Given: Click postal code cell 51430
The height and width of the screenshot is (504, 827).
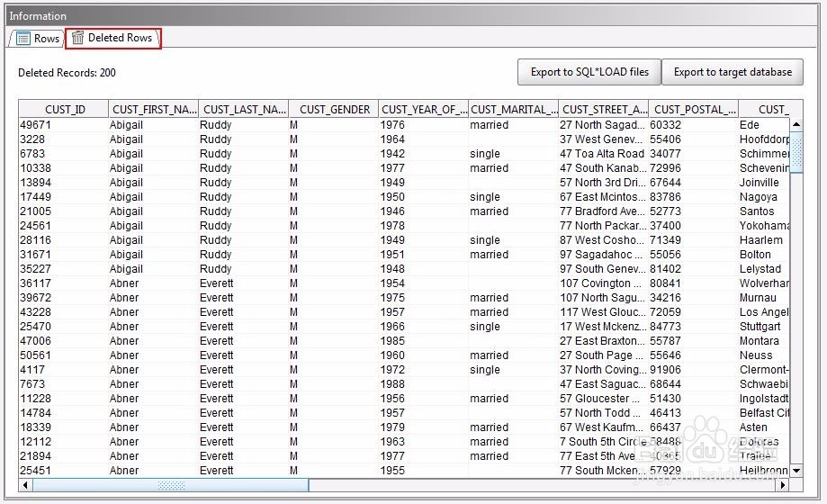Looking at the screenshot, I should [694, 399].
